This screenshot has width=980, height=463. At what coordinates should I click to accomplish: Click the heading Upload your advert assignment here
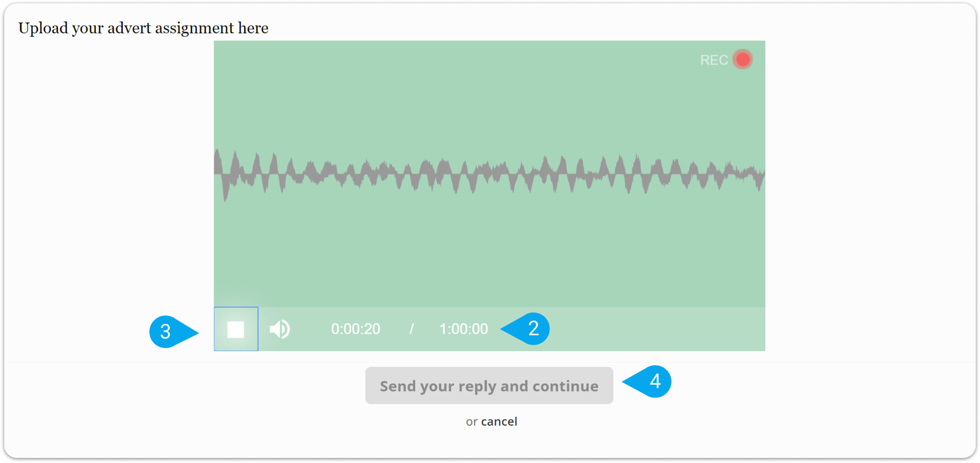tap(143, 28)
